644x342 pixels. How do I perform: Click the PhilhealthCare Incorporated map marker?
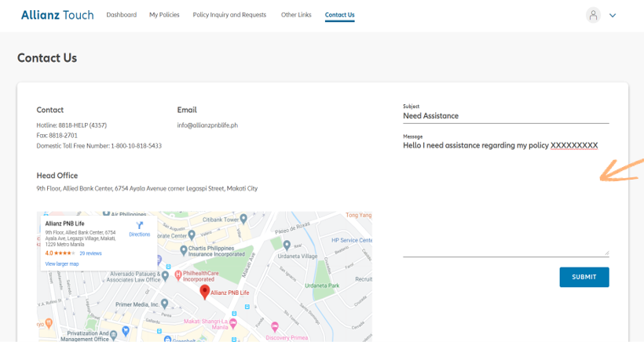click(178, 275)
